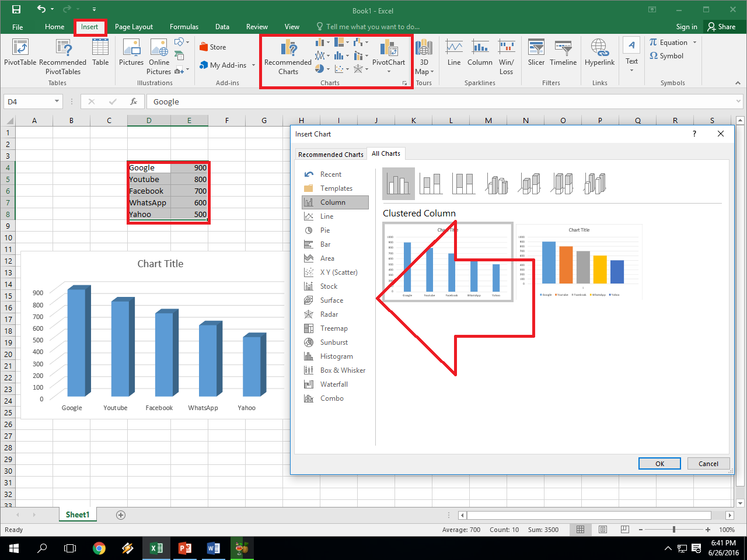Open the Insert Column or Bar Chart dropdown

click(x=322, y=43)
